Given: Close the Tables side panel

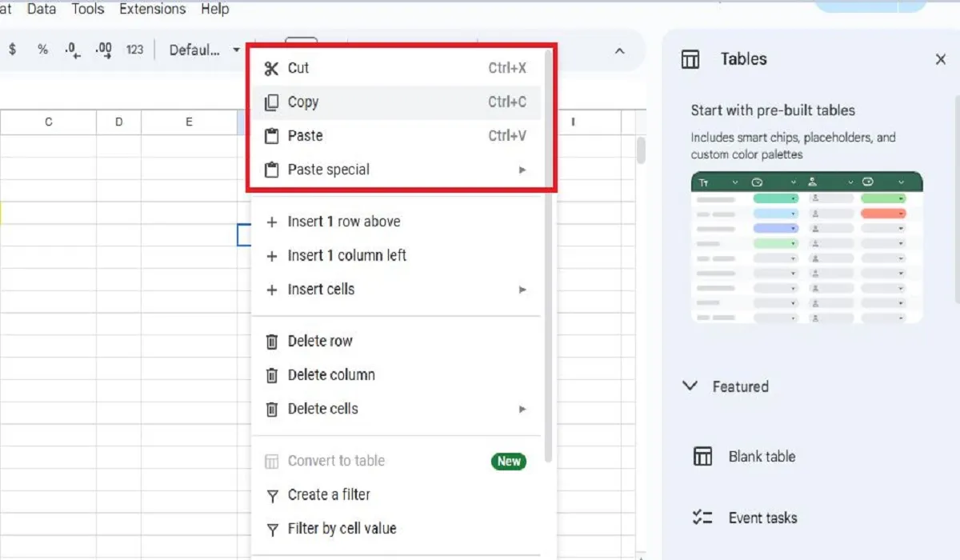Looking at the screenshot, I should (x=940, y=58).
